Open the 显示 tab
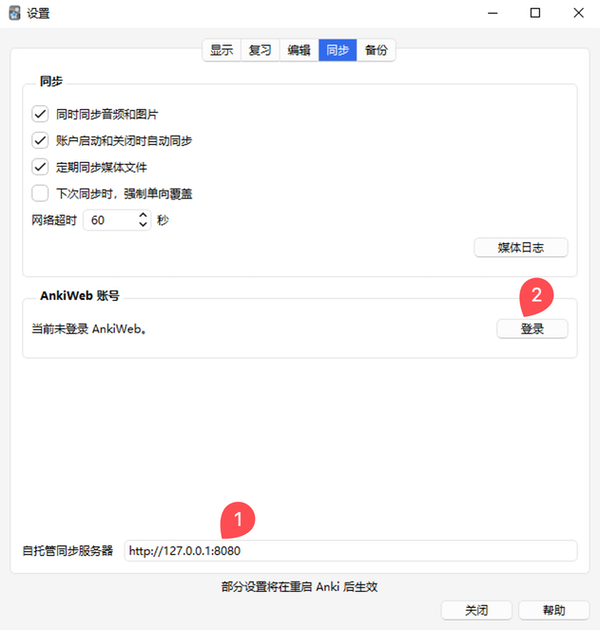The height and width of the screenshot is (630, 600). click(222, 50)
